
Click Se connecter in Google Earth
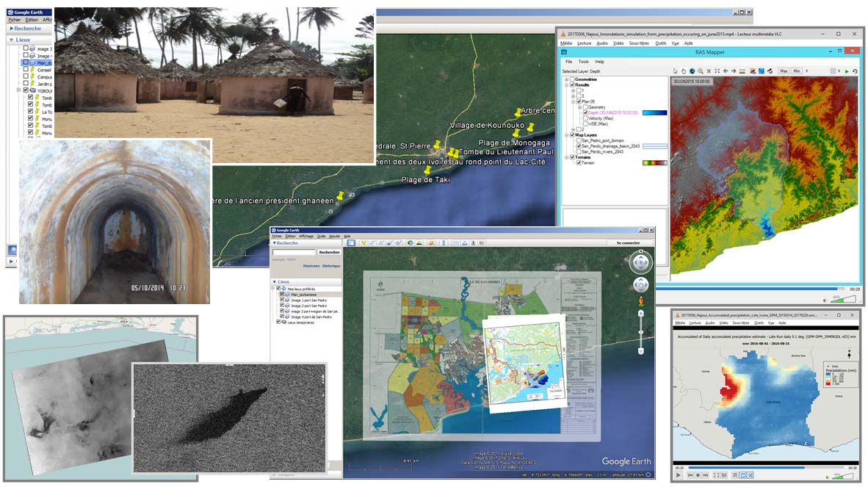tap(628, 243)
